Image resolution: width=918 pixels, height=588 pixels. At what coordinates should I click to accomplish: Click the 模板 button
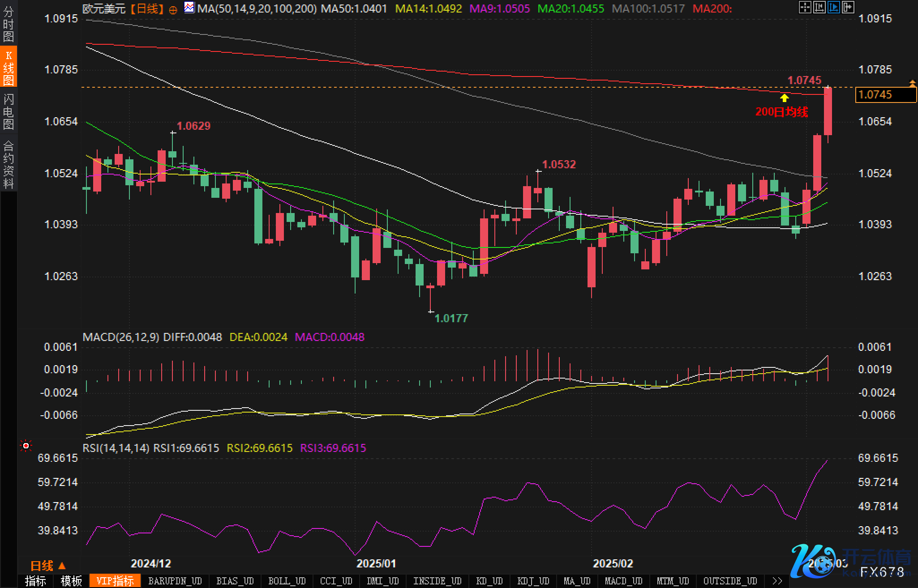(71, 581)
